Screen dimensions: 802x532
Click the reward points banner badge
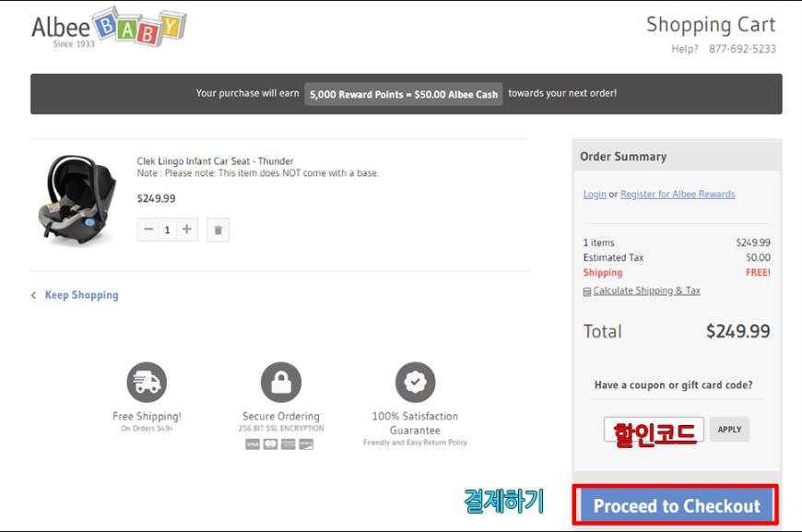coord(404,94)
